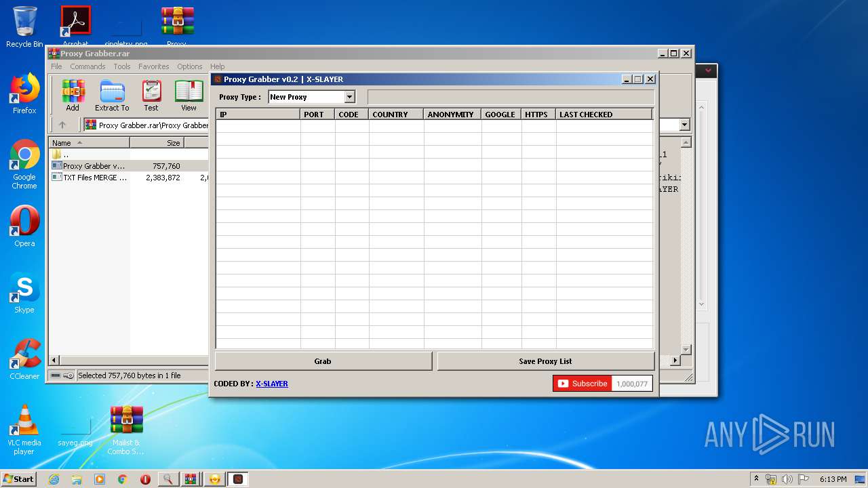Click the Grab button
Screen dimensions: 868x488
click(323, 361)
